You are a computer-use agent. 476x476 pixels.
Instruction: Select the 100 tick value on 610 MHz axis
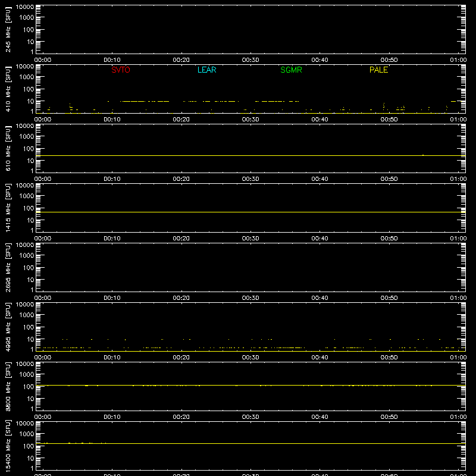29,149
